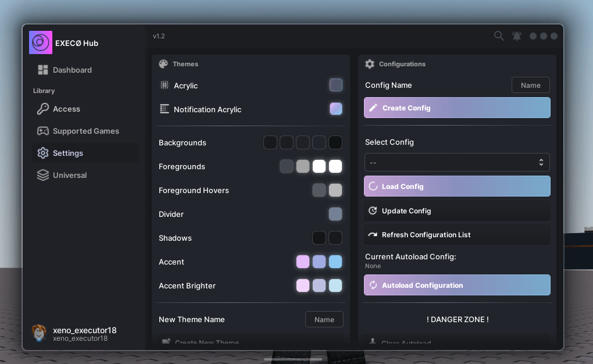
Task: Click arrow icon on Refresh Configuration List
Action: coord(373,234)
